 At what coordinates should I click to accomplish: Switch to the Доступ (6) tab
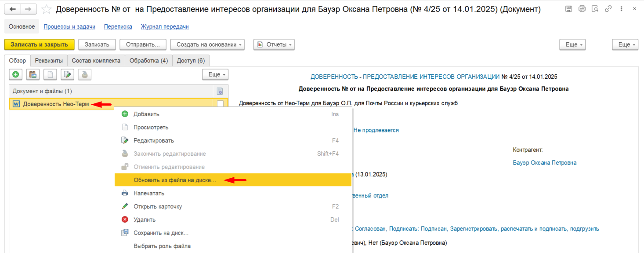click(191, 61)
